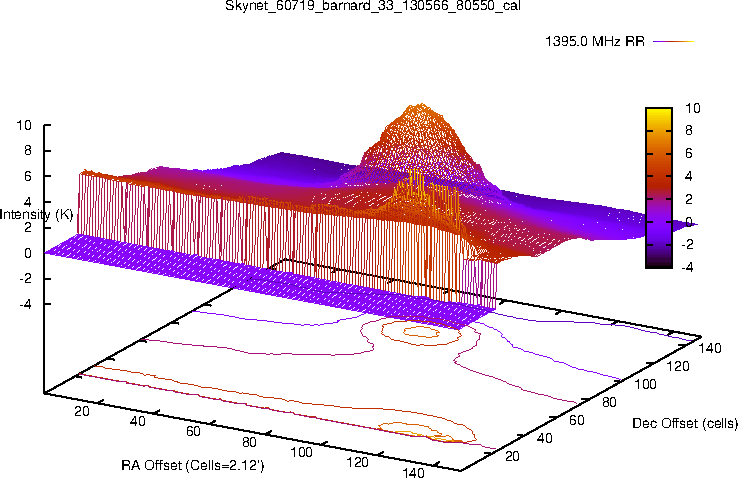Click the Dec offset tick label 140
This screenshot has height=478, width=738.
tap(710, 348)
